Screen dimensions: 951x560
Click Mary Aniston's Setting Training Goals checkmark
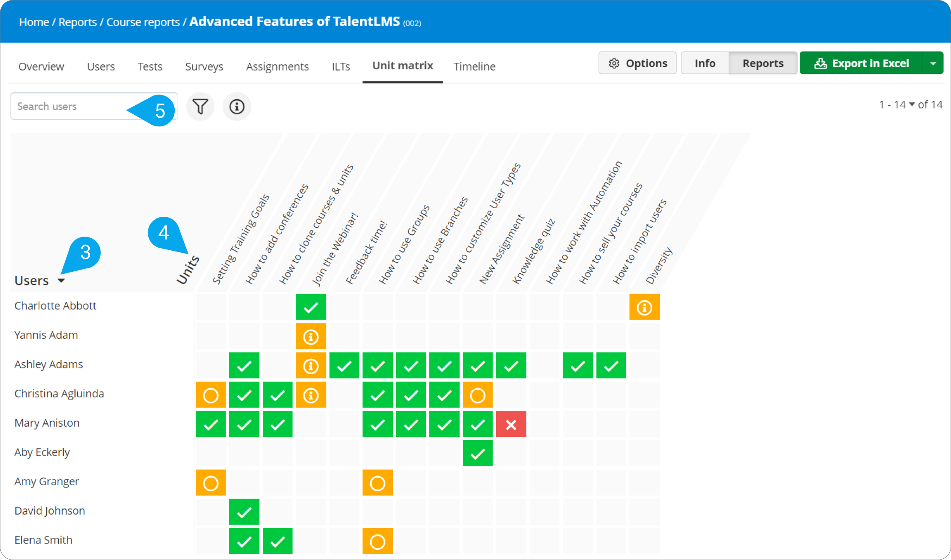pos(211,424)
